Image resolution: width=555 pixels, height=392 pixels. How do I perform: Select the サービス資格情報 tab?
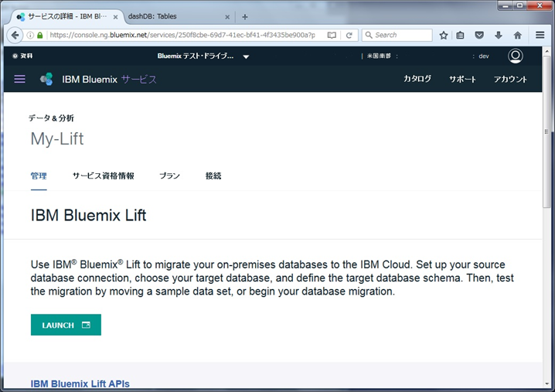103,176
